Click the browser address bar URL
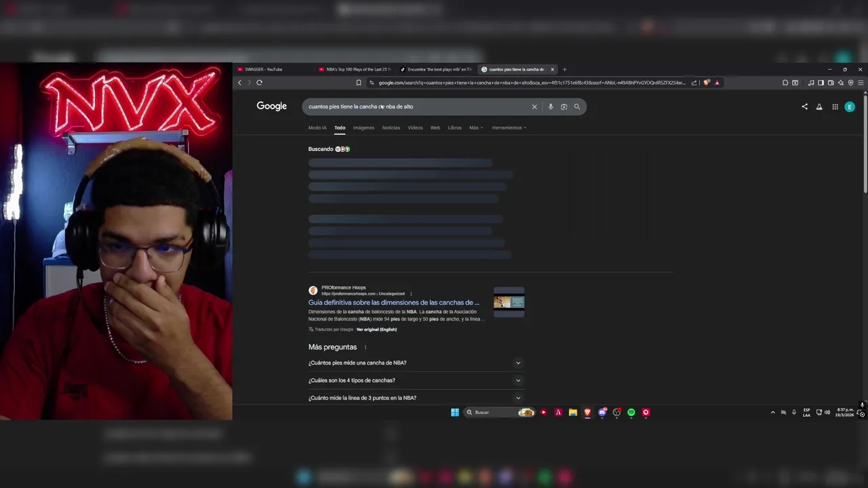 click(532, 83)
